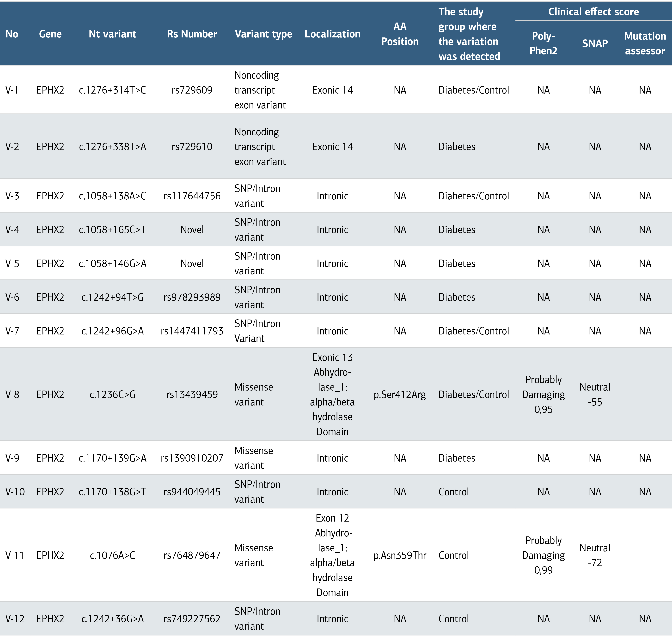This screenshot has height=642, width=672.
Task: Click the row label 'V-12'
Action: click(15, 618)
